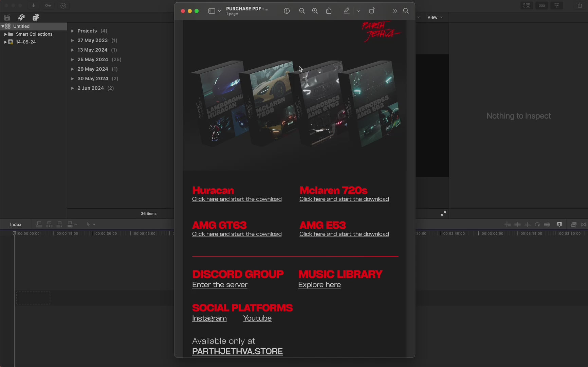
Task: Append clip to the storyline
Action: coord(59,224)
